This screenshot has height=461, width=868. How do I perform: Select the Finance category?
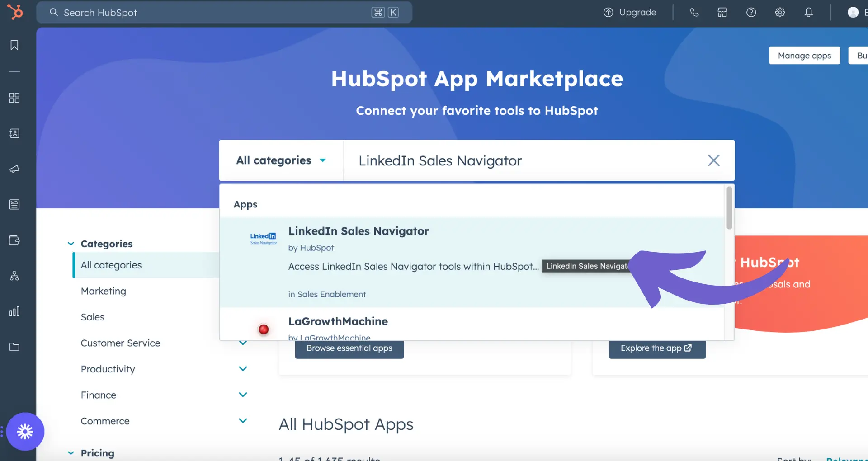(x=99, y=395)
